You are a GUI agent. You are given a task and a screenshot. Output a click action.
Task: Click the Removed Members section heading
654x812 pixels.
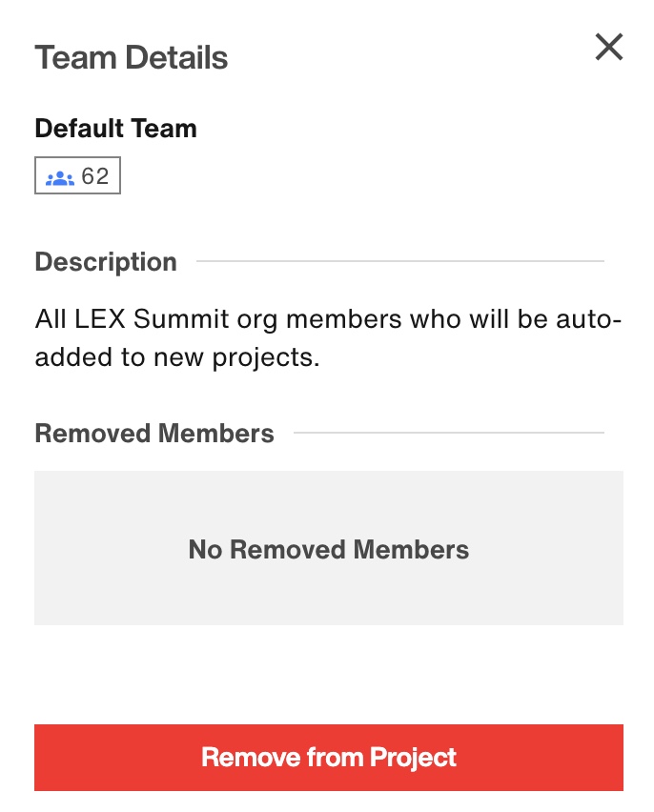pos(153,433)
